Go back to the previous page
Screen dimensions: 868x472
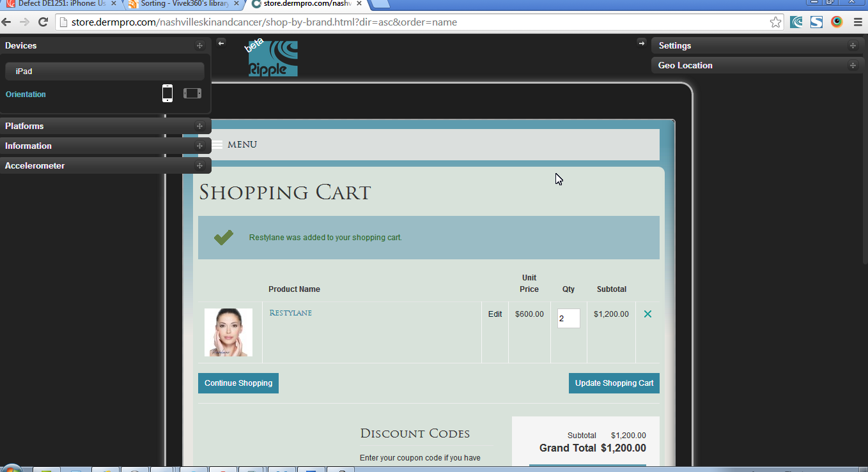[6, 22]
